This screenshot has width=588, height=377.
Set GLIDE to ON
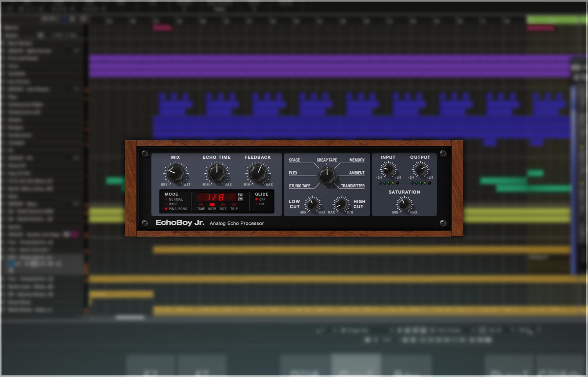pos(260,204)
